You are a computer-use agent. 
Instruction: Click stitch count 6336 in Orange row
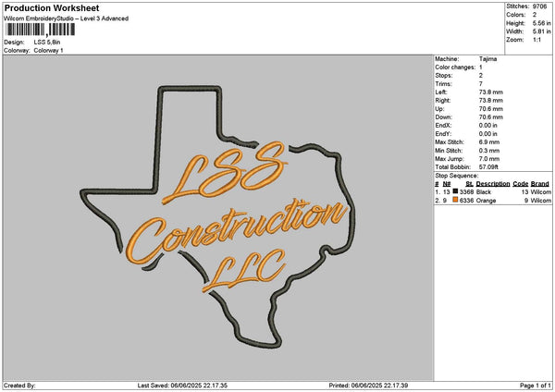coord(466,201)
